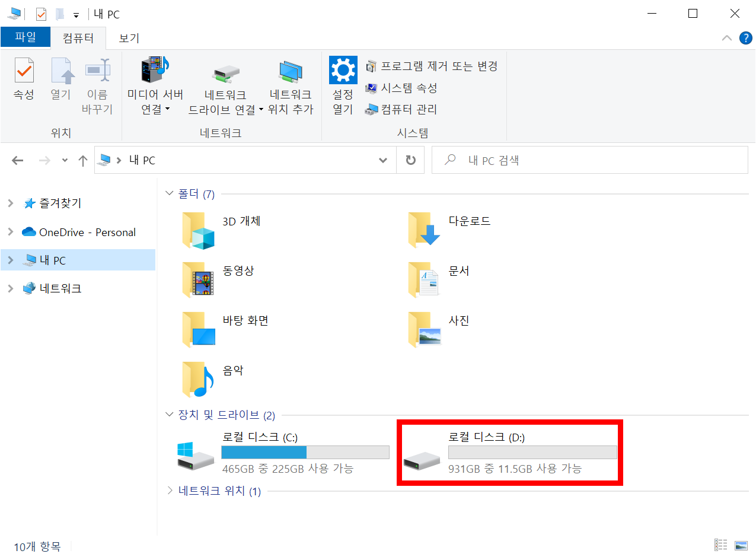Click the 내 PC icon in the title bar
Screen dimensions: 756x557
coord(14,14)
